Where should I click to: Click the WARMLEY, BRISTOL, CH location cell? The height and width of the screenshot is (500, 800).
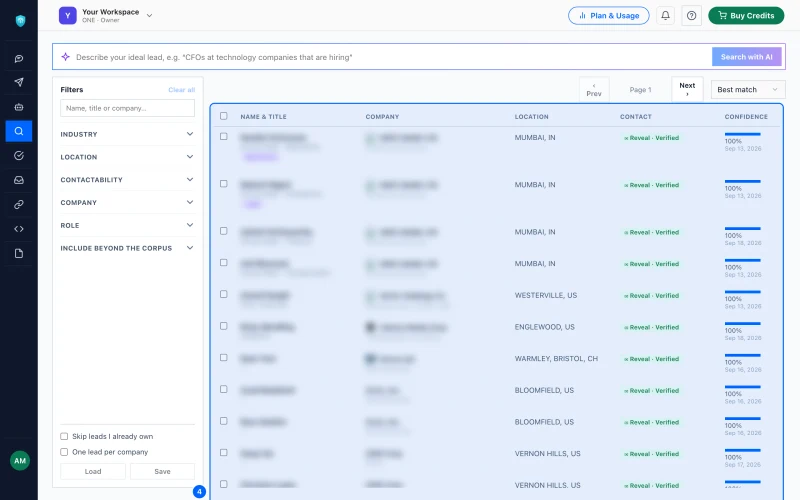(556, 359)
